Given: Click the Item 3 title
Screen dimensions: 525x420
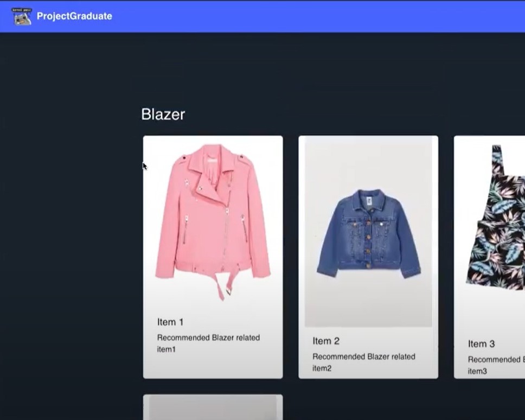Looking at the screenshot, I should pyautogui.click(x=482, y=344).
